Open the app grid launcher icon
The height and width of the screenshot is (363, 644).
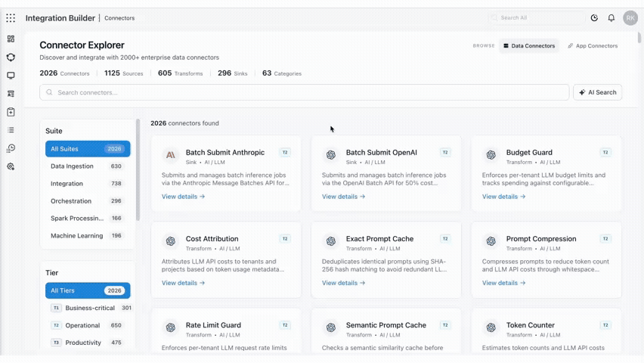click(x=11, y=18)
